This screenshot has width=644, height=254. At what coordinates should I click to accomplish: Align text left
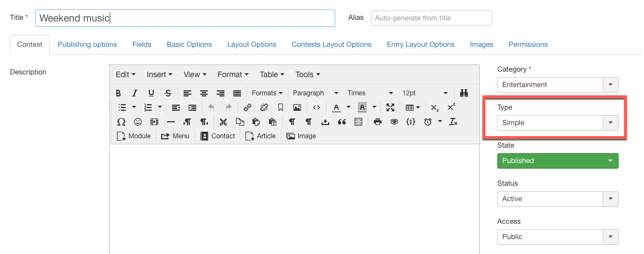click(187, 93)
